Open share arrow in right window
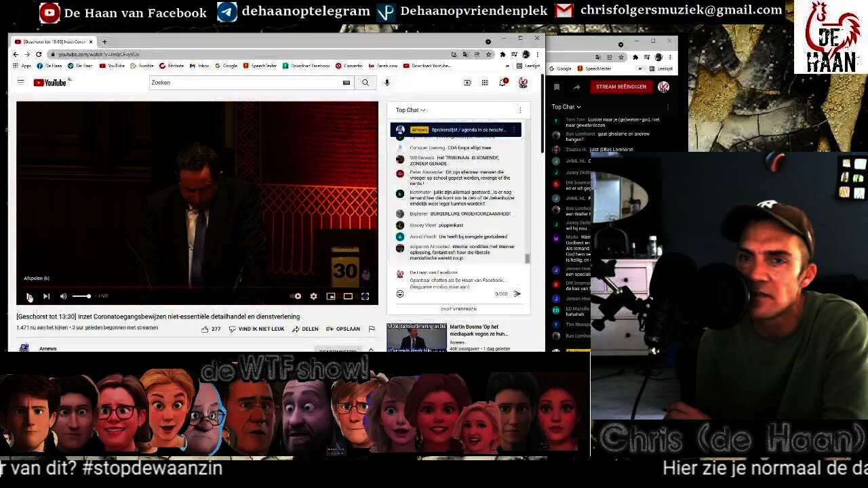 [x=576, y=87]
